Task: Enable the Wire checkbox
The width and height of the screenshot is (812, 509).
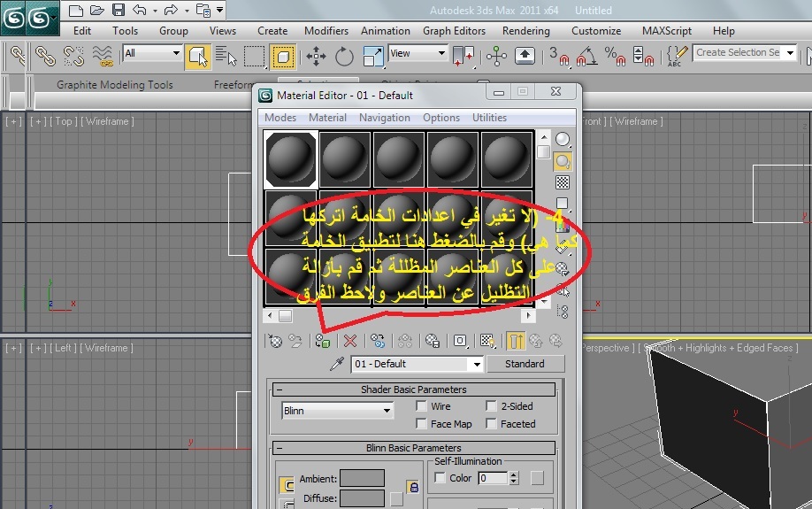Action: [x=422, y=405]
